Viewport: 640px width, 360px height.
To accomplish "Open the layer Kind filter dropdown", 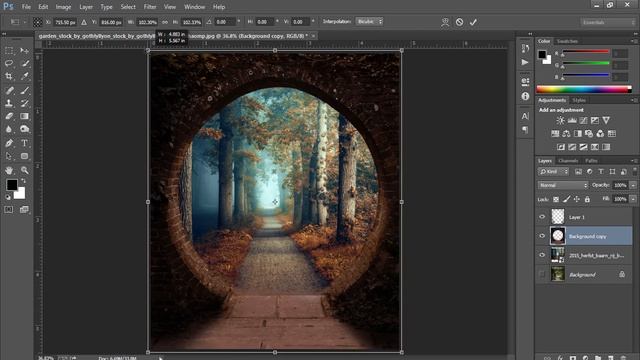I will pyautogui.click(x=553, y=172).
